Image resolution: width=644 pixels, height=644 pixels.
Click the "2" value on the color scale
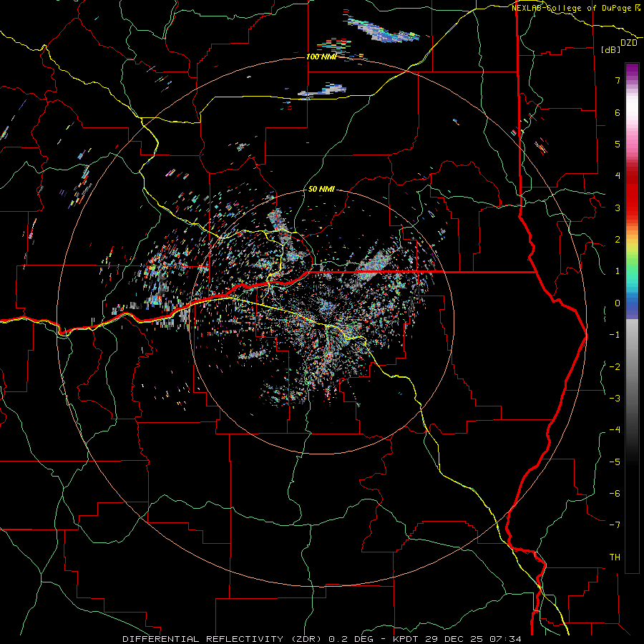[x=618, y=240]
